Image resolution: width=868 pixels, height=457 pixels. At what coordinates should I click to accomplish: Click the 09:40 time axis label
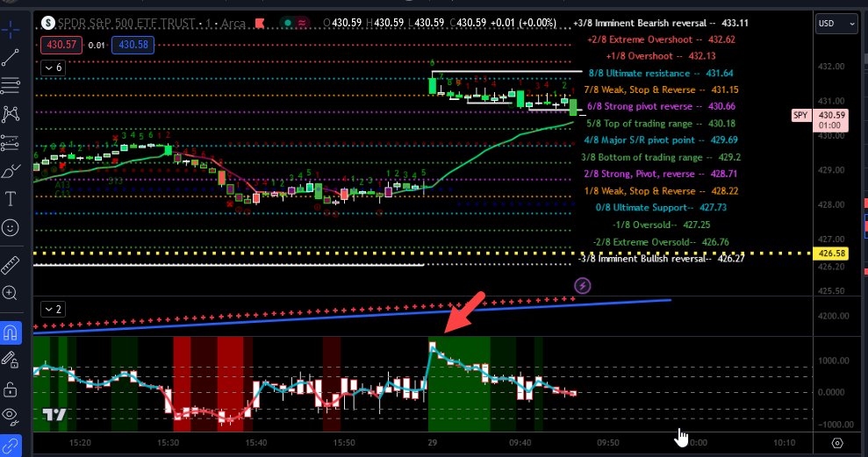(520, 443)
